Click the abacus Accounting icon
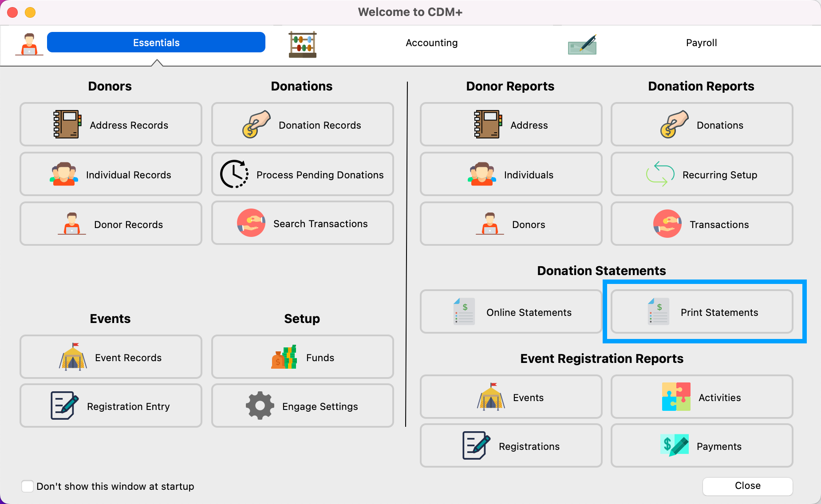This screenshot has height=504, width=821. (x=303, y=44)
